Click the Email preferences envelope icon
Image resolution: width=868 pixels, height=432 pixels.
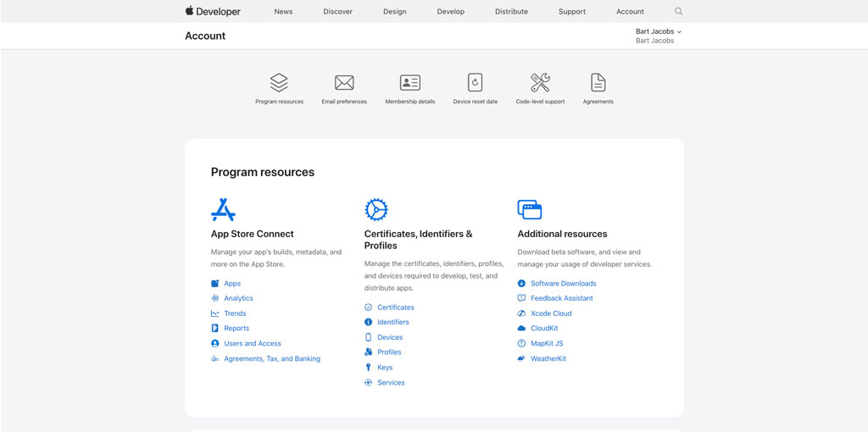pyautogui.click(x=344, y=83)
